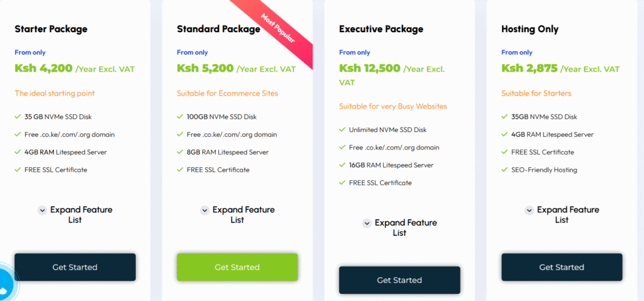This screenshot has height=301, width=644.
Task: Get Started with the Starter Package
Action: pyautogui.click(x=75, y=267)
